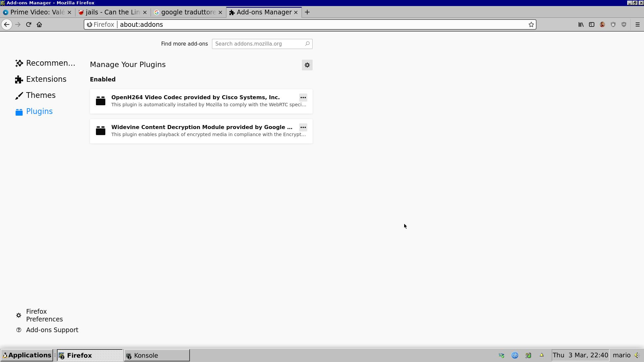This screenshot has height=362, width=644.
Task: Open the Firefox hamburger menu
Action: 638,24
